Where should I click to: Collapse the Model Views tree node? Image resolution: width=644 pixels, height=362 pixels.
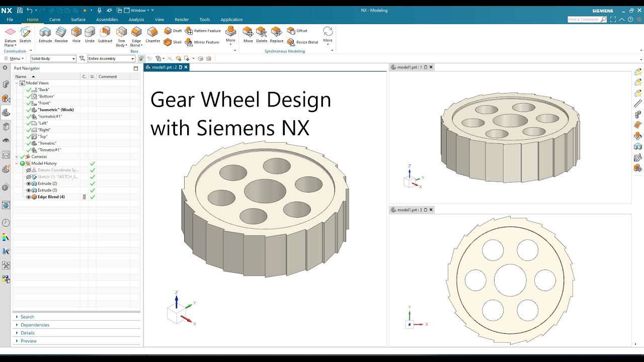click(16, 83)
